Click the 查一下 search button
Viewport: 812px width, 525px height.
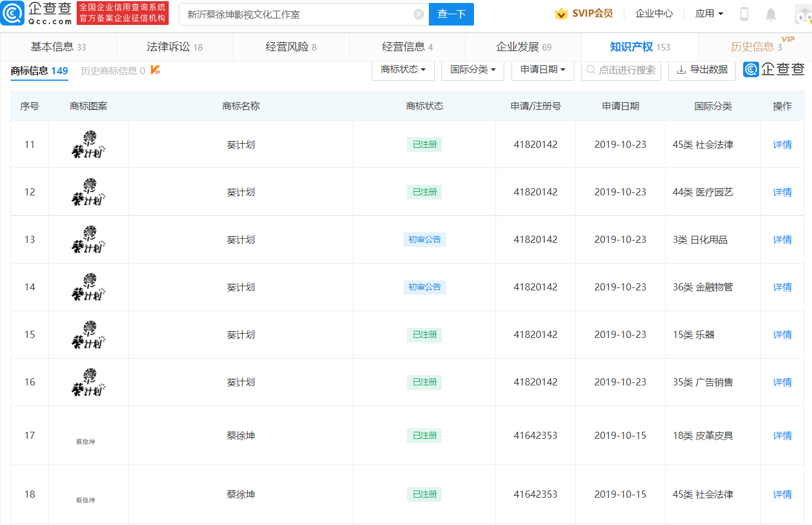click(x=451, y=14)
